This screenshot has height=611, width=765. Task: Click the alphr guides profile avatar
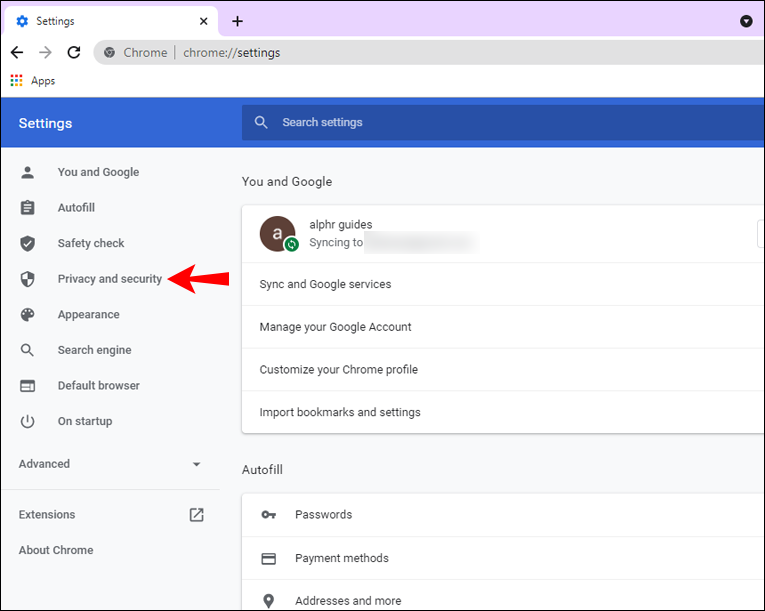(278, 234)
